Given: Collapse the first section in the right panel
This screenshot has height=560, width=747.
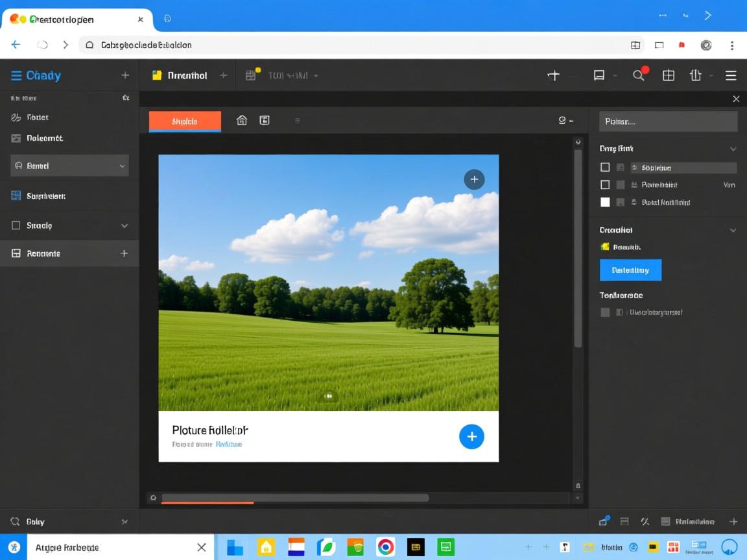Looking at the screenshot, I should [733, 148].
